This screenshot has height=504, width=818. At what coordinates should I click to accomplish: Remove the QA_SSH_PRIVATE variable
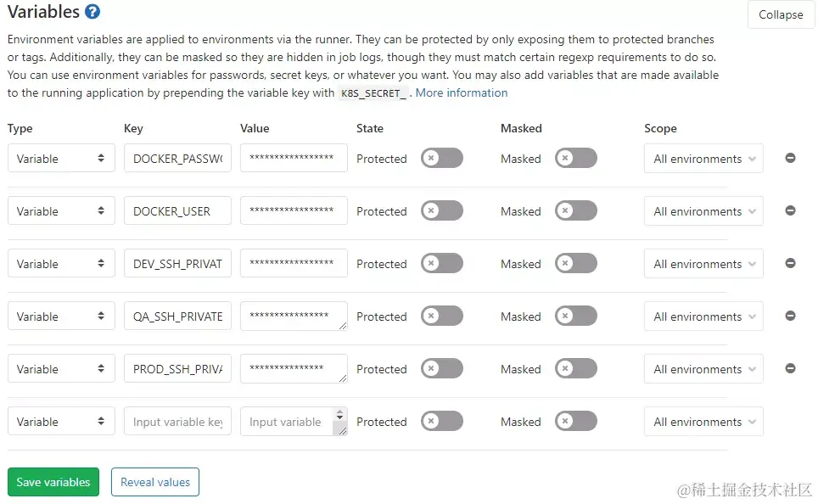click(791, 316)
